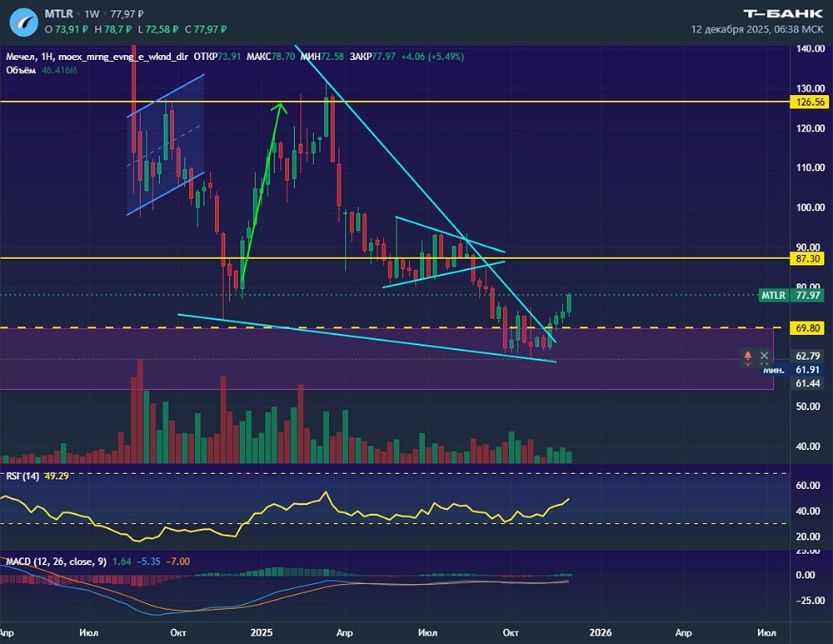Screen dimensions: 833x644
Task: Click 110.00 on the price axis
Action: click(x=811, y=167)
